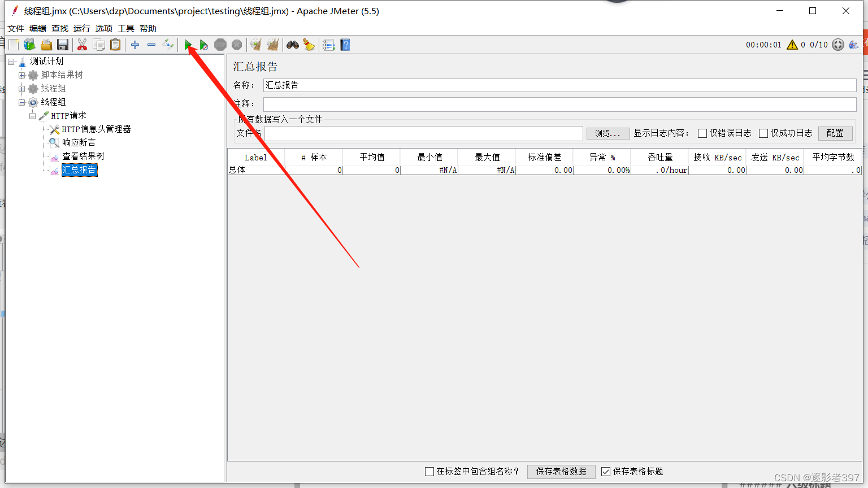
Task: Open the 编辑 menu
Action: 38,28
